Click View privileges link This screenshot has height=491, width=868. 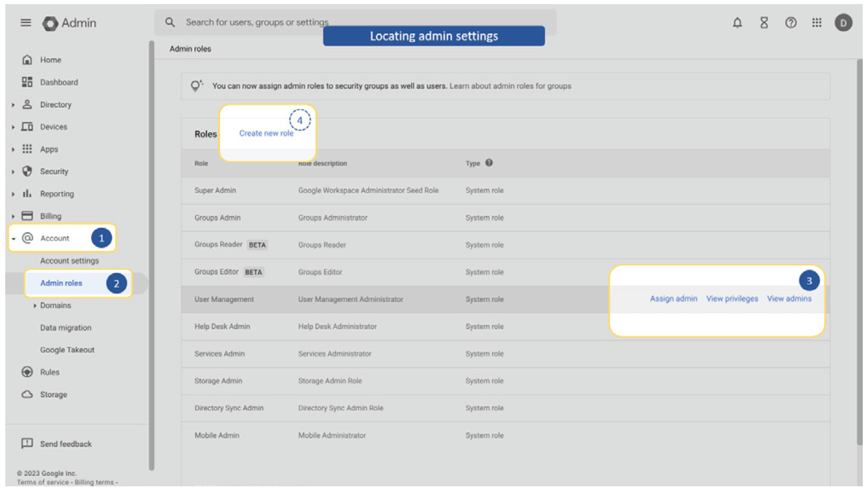(732, 298)
